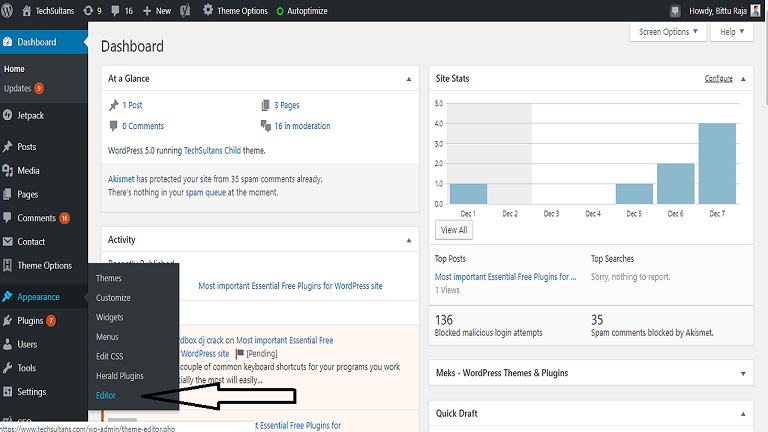Open Herald Plugins in Appearance submenu
Screen dimensions: 768x432
120,376
